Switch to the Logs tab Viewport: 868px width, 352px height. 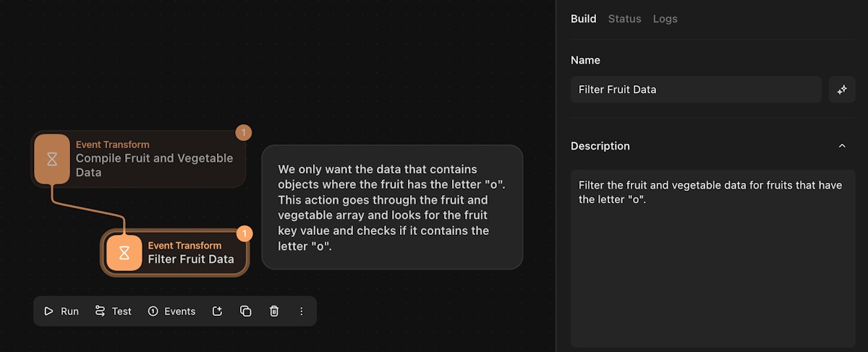[x=665, y=19]
